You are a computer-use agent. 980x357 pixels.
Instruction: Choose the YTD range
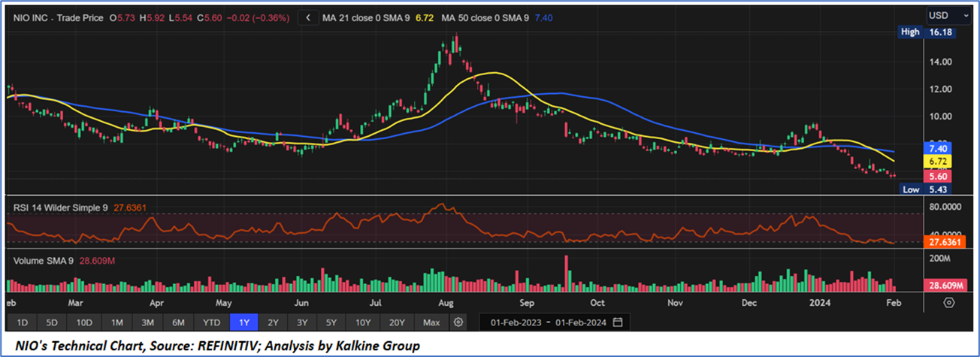(211, 322)
